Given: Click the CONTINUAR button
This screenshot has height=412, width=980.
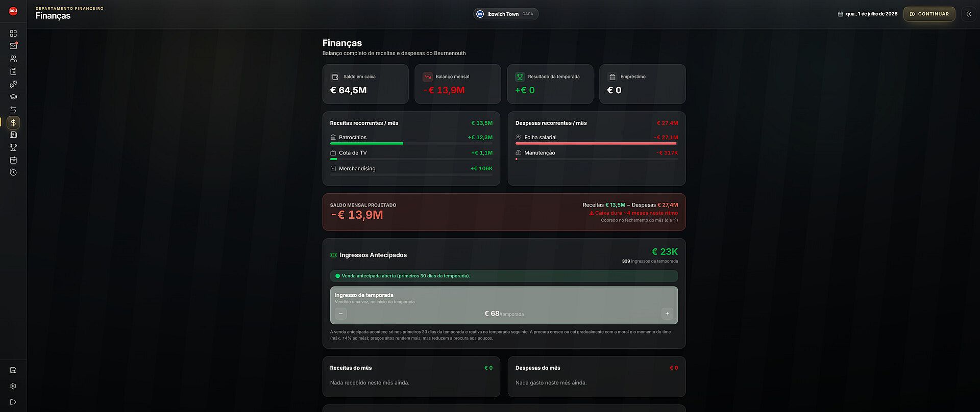Looking at the screenshot, I should click(x=929, y=14).
